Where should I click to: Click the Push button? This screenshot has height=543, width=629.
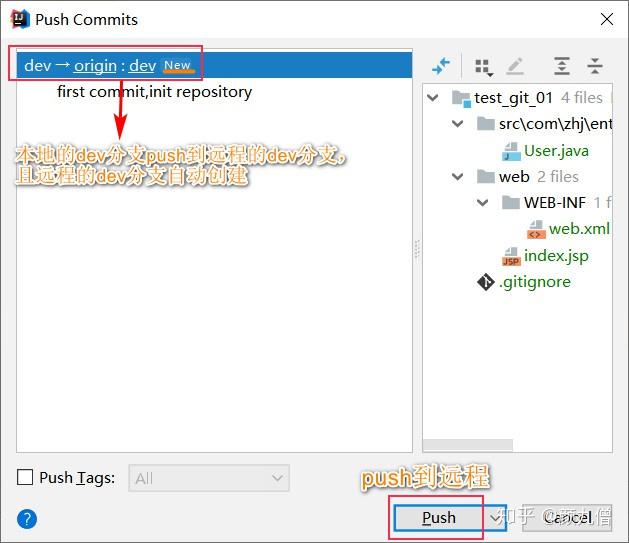tap(439, 518)
